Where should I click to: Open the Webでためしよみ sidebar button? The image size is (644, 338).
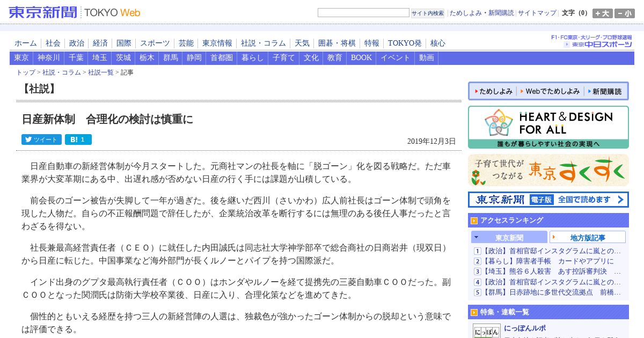[x=550, y=91]
